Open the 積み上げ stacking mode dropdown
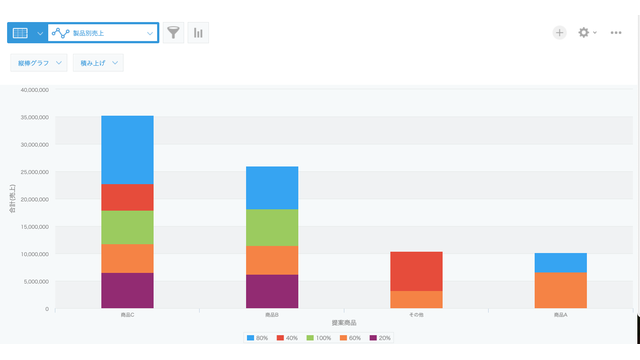640x360 pixels. [98, 63]
